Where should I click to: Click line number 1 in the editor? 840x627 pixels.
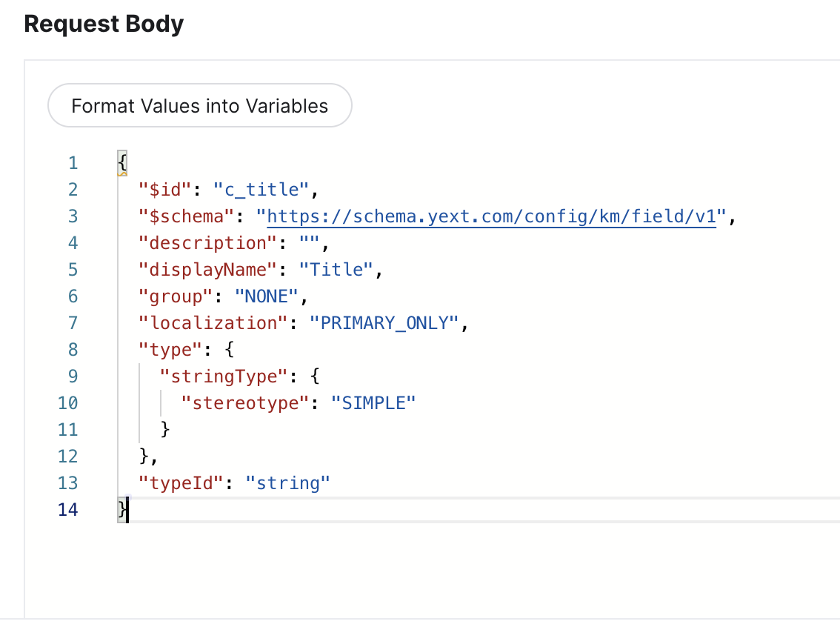coord(73,162)
